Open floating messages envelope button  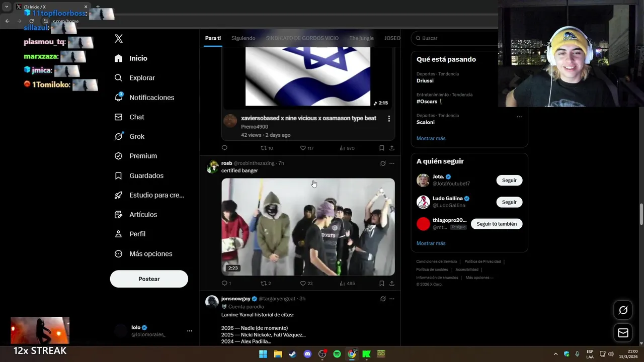pos(623,332)
